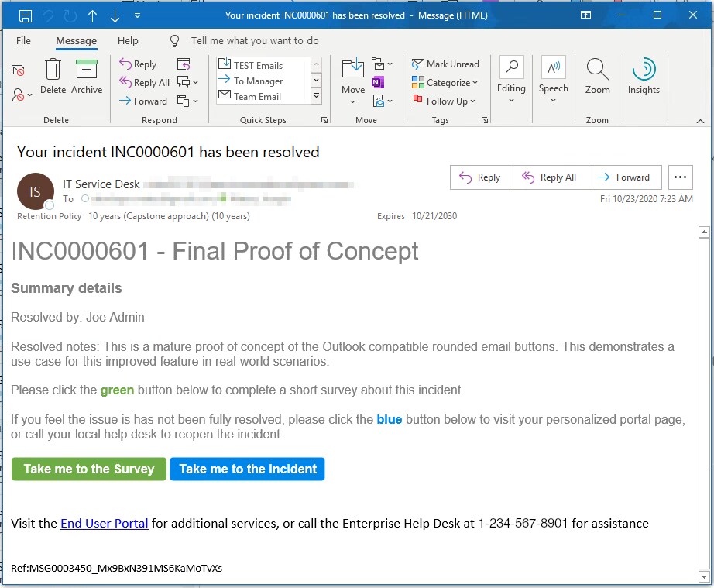714x588 pixels.
Task: Flag the email with Follow Up
Action: [445, 101]
